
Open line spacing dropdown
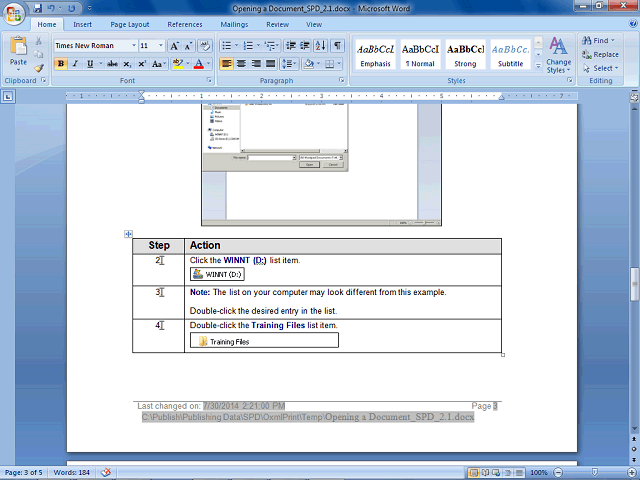point(289,64)
